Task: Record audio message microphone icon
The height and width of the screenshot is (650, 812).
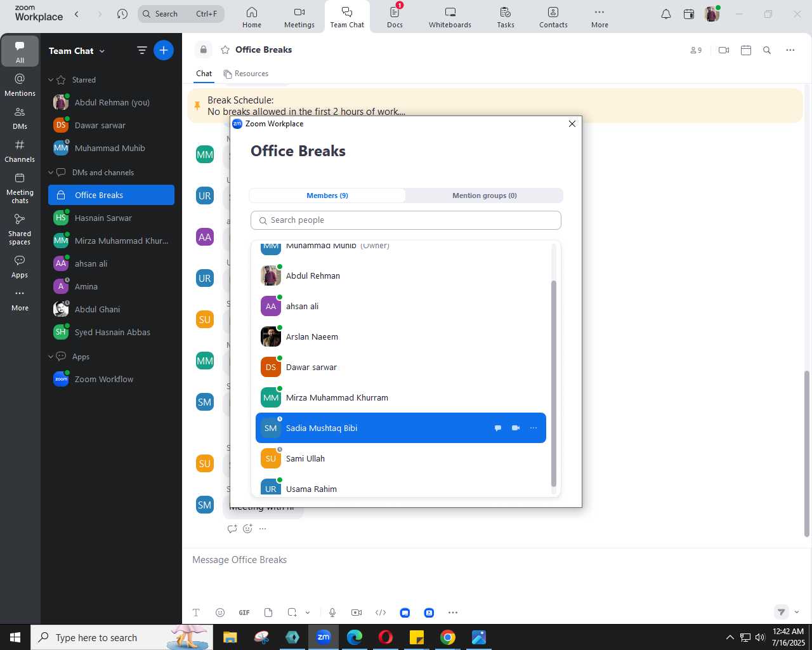Action: point(332,613)
